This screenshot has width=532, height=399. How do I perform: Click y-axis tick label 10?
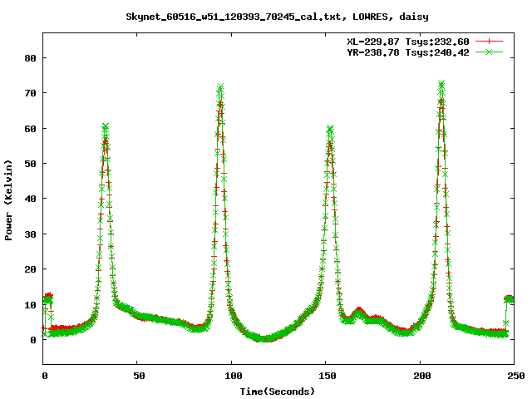(30, 305)
